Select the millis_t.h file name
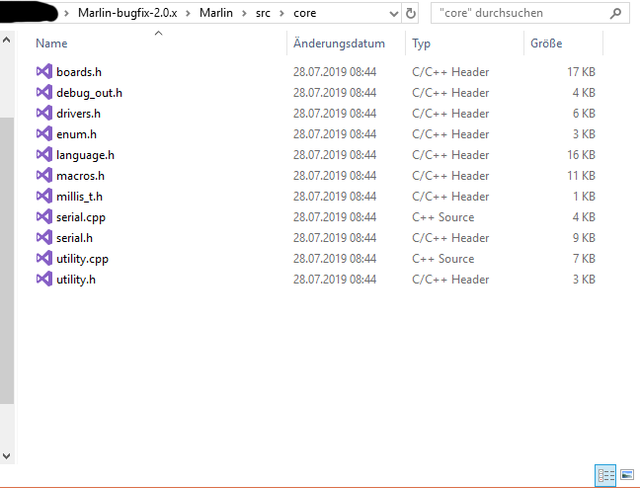 (x=79, y=197)
